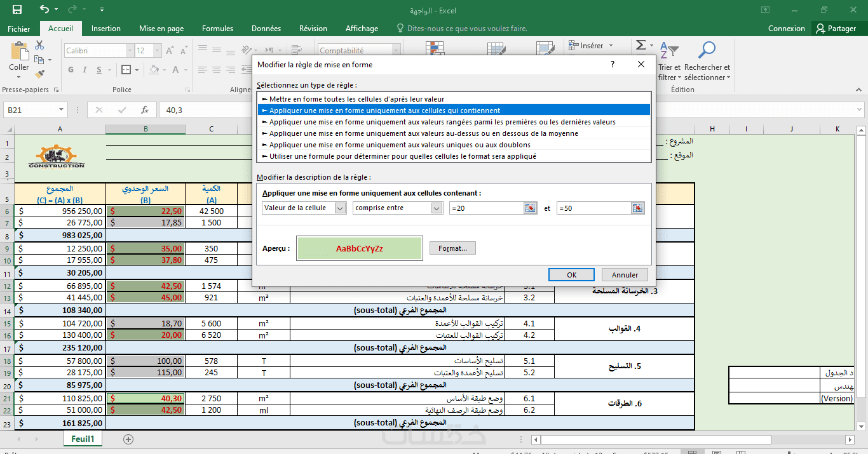
Task: Click the Save icon in the title bar
Action: tap(17, 10)
